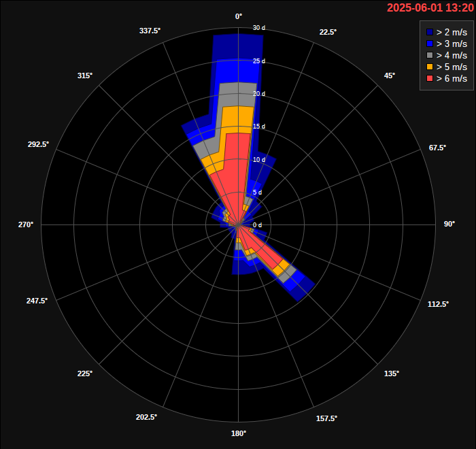The width and height of the screenshot is (476, 449).
Task: Click the 202.5° direction label
Action: tap(146, 418)
